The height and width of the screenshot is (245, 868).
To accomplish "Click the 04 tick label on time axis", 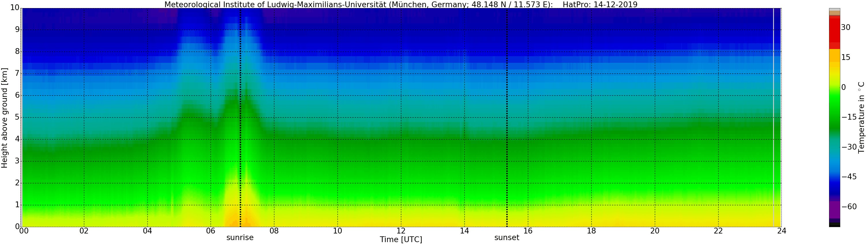I will tap(147, 231).
